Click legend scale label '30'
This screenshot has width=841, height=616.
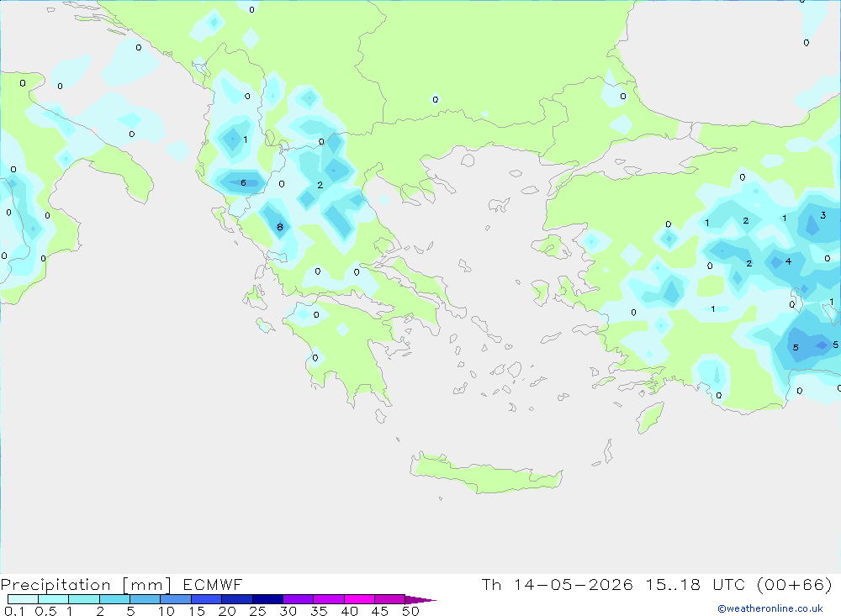(288, 611)
